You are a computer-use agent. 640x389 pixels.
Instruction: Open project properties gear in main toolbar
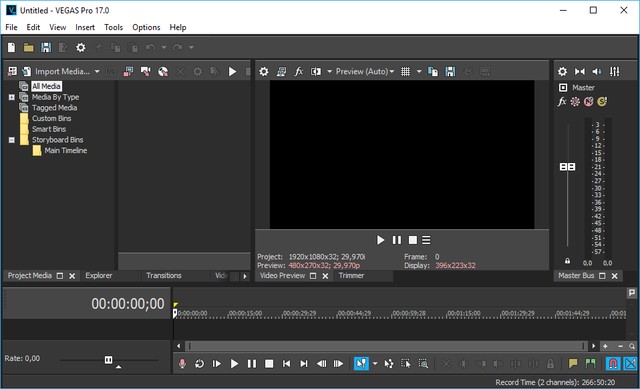click(x=81, y=48)
